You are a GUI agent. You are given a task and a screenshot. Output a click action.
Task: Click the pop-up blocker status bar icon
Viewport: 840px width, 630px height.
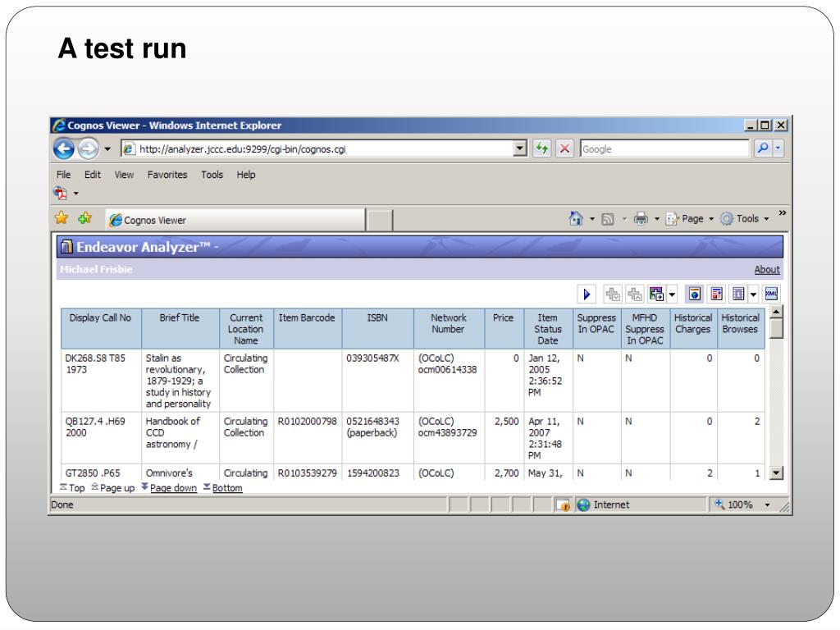563,504
